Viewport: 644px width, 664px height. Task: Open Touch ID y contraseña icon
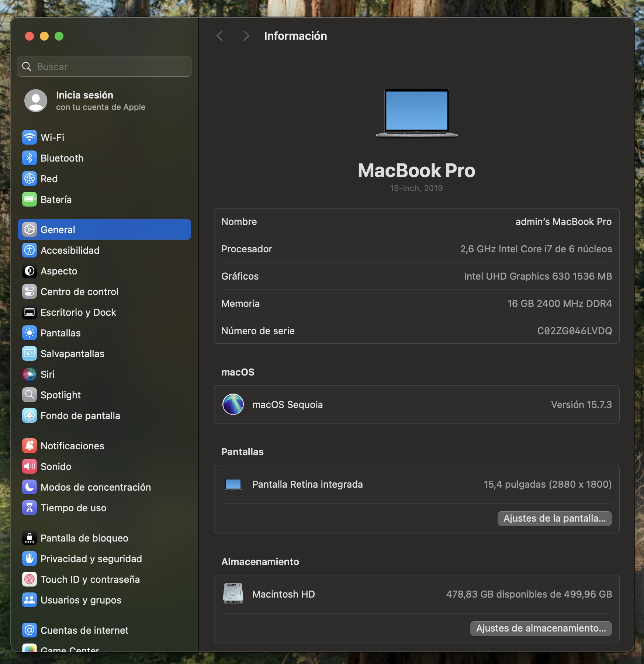point(30,580)
